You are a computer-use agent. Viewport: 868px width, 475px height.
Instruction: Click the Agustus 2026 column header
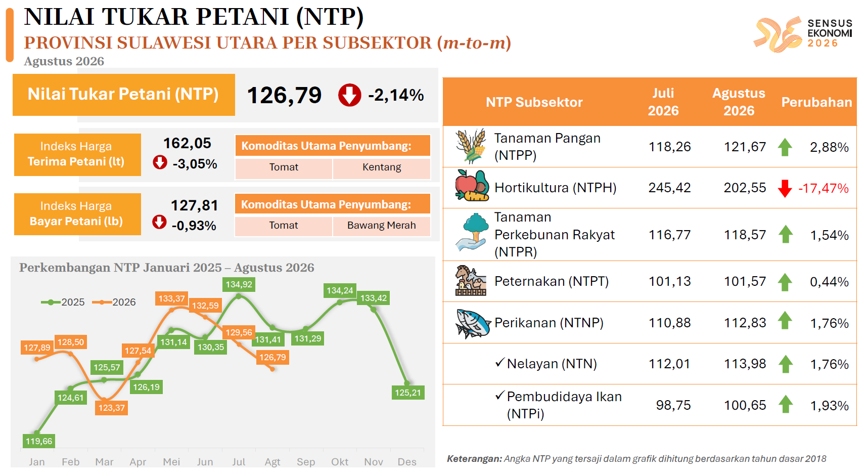(x=739, y=102)
